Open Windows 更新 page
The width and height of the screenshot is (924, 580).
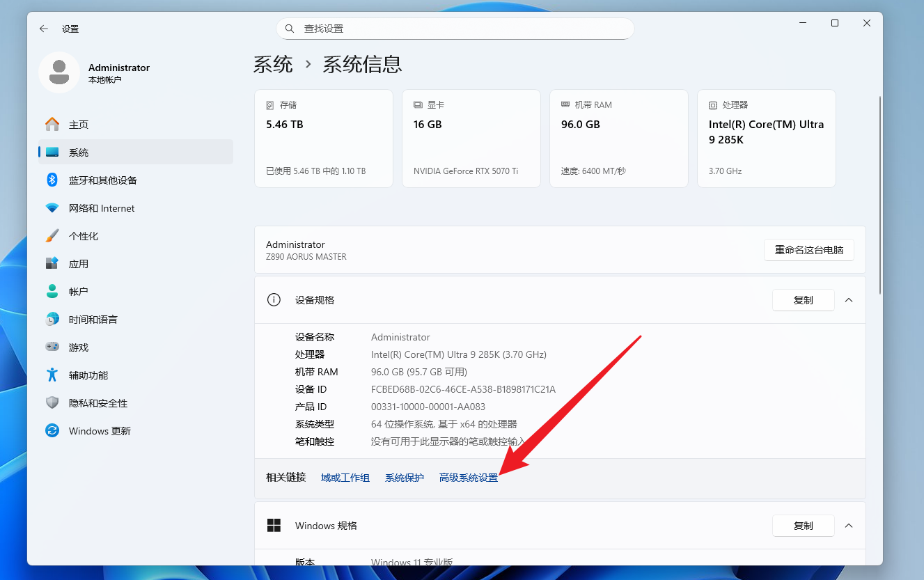[97, 430]
